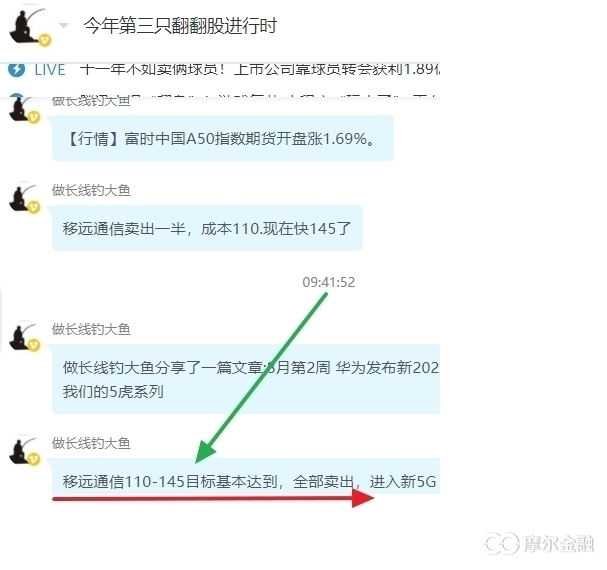Click the 09:41:52 timestamp
This screenshot has width=607, height=570.
[329, 282]
